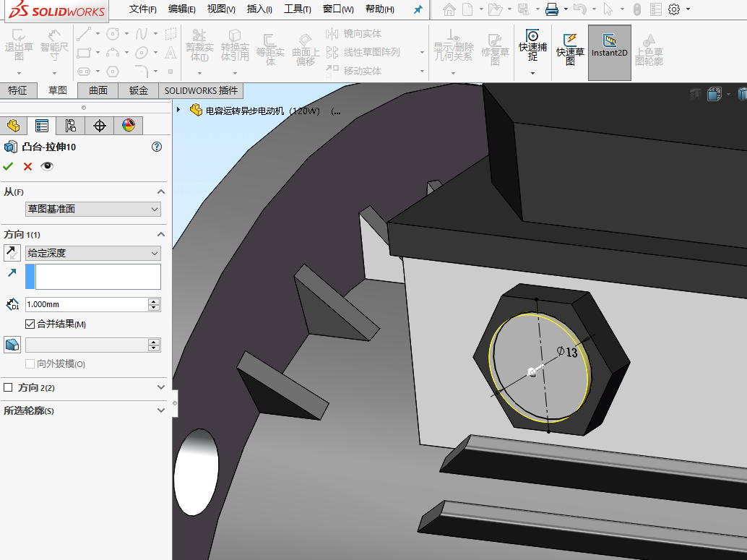Click Shaded Sketch Contours (上色草图轮廓) icon

point(649,49)
